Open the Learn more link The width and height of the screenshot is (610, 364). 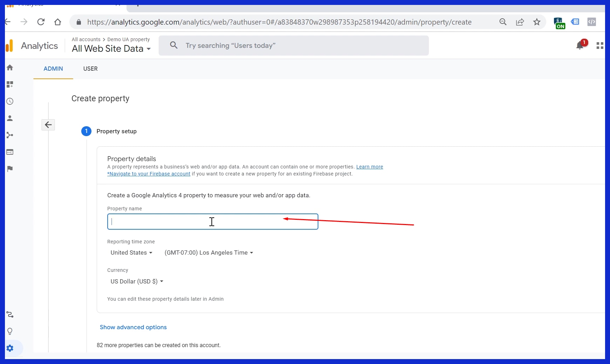pos(369,167)
